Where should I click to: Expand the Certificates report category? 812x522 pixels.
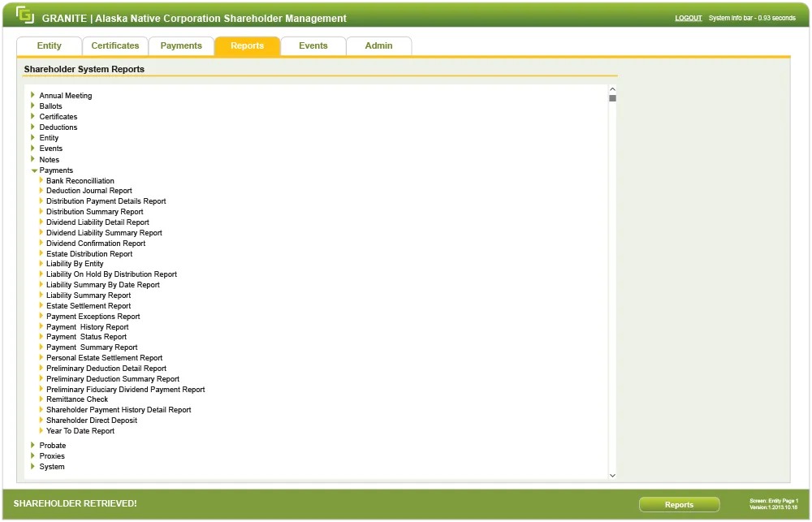tap(33, 116)
